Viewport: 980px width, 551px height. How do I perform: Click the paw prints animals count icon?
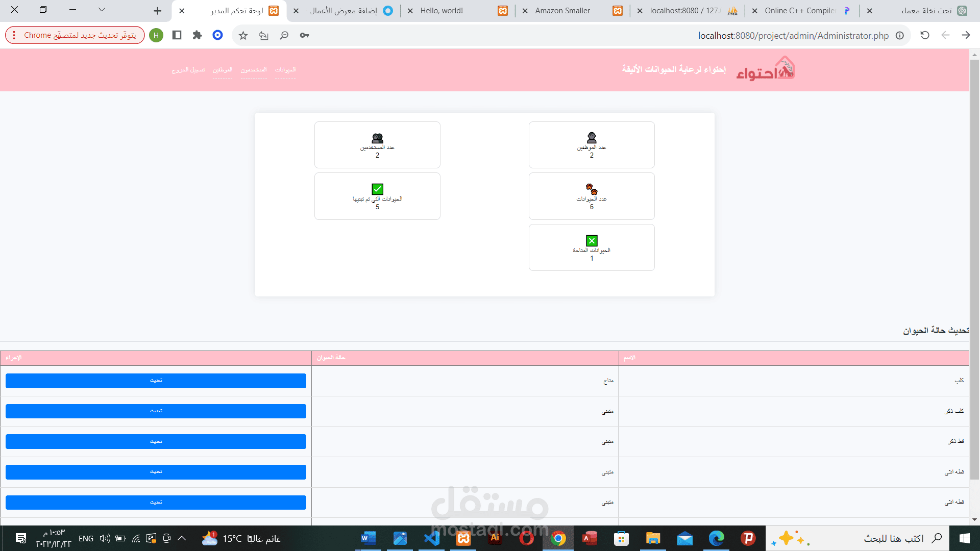pos(592,189)
